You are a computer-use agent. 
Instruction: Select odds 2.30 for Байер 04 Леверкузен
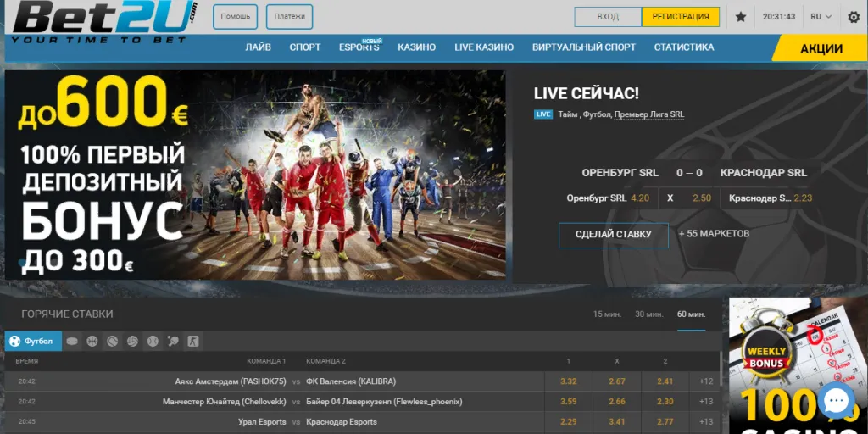coord(665,401)
